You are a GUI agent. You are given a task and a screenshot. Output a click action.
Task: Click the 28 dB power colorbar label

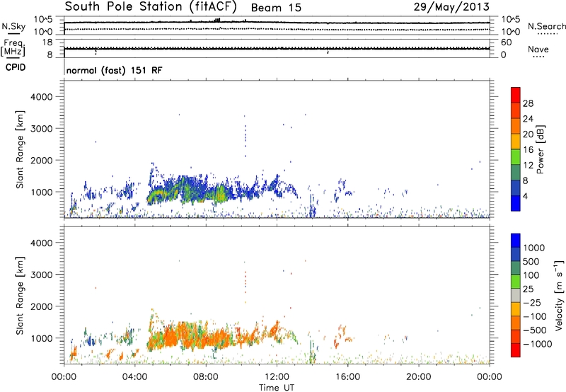coord(528,103)
